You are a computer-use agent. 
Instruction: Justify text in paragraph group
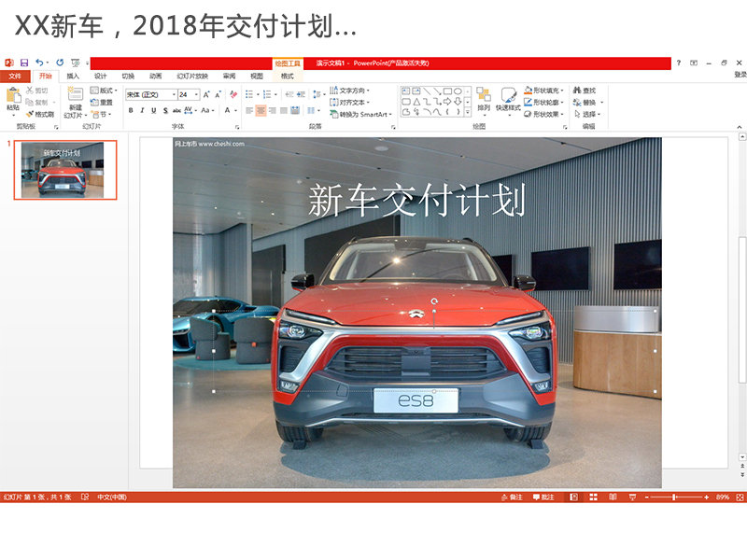tap(284, 110)
